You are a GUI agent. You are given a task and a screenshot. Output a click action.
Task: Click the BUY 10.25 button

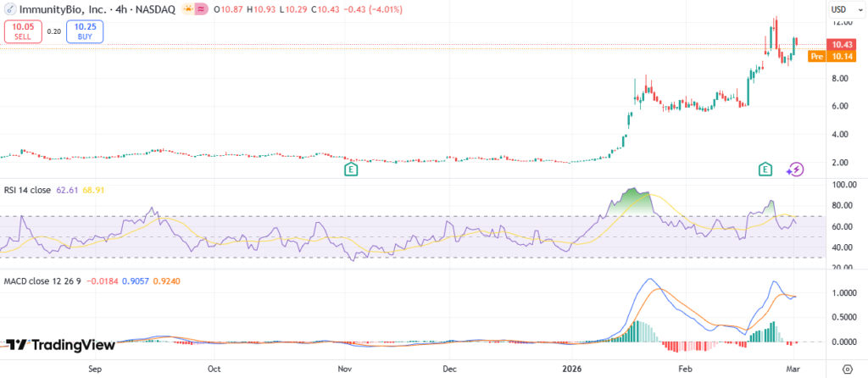click(x=84, y=31)
